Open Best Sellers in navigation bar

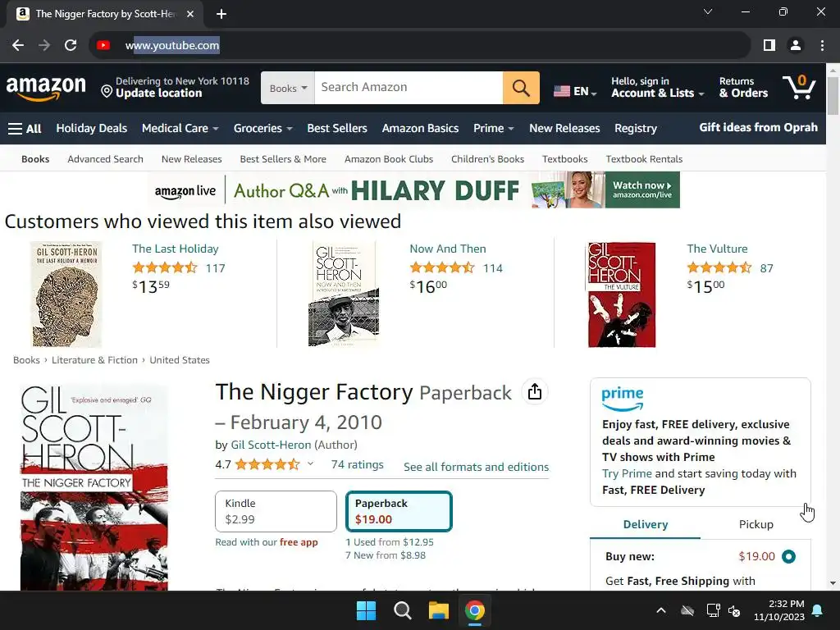tap(337, 129)
